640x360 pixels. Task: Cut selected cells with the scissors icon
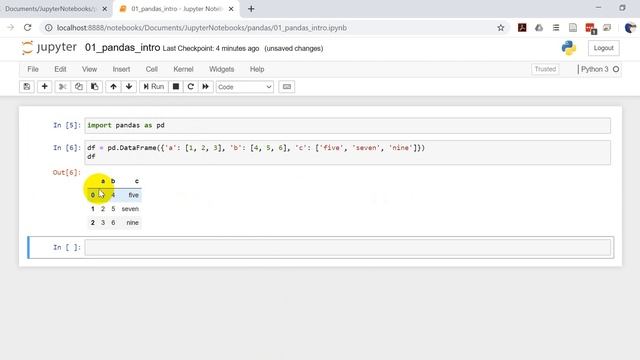[x=62, y=87]
